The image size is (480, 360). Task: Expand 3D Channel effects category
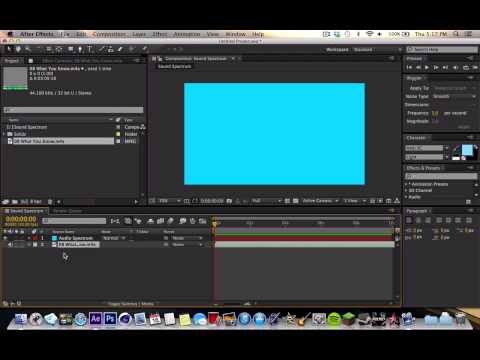pyautogui.click(x=407, y=190)
